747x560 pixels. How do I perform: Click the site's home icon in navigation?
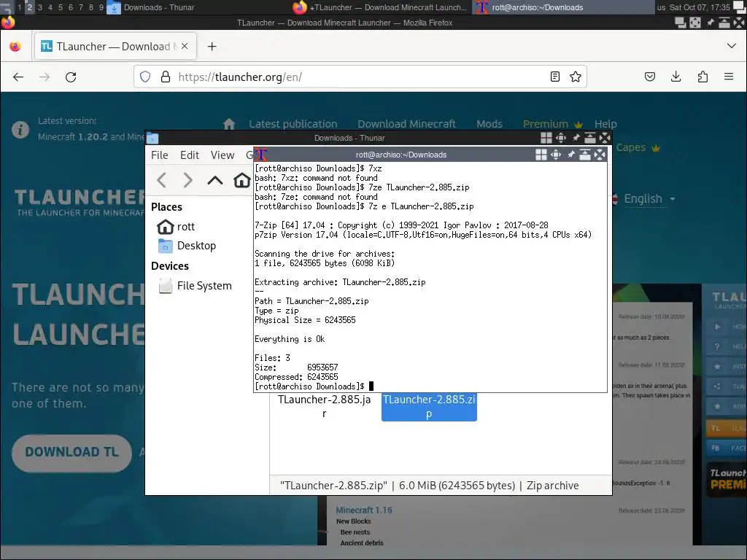point(229,124)
